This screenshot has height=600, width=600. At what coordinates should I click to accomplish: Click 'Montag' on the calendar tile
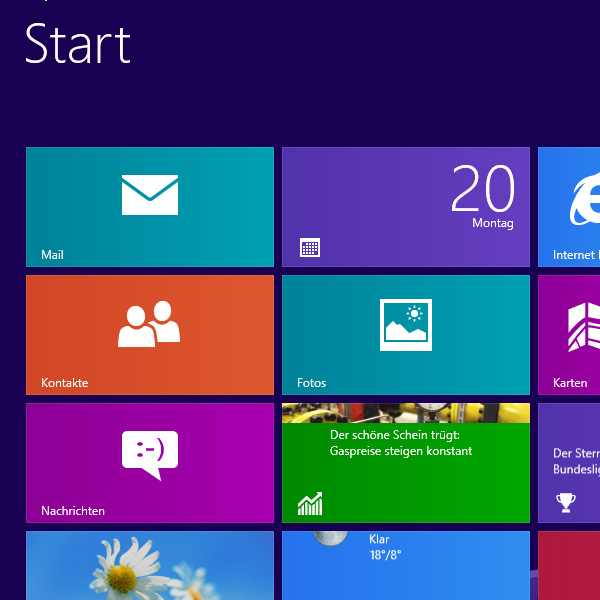tap(492, 223)
